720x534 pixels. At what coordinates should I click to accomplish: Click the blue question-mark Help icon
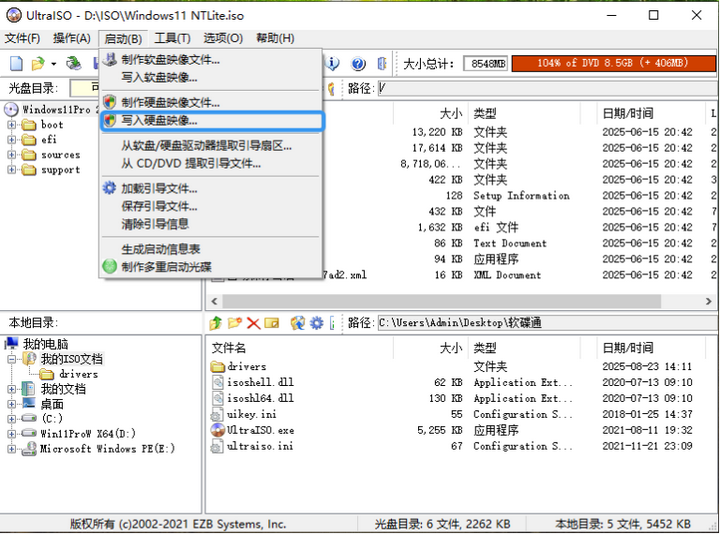pos(358,63)
